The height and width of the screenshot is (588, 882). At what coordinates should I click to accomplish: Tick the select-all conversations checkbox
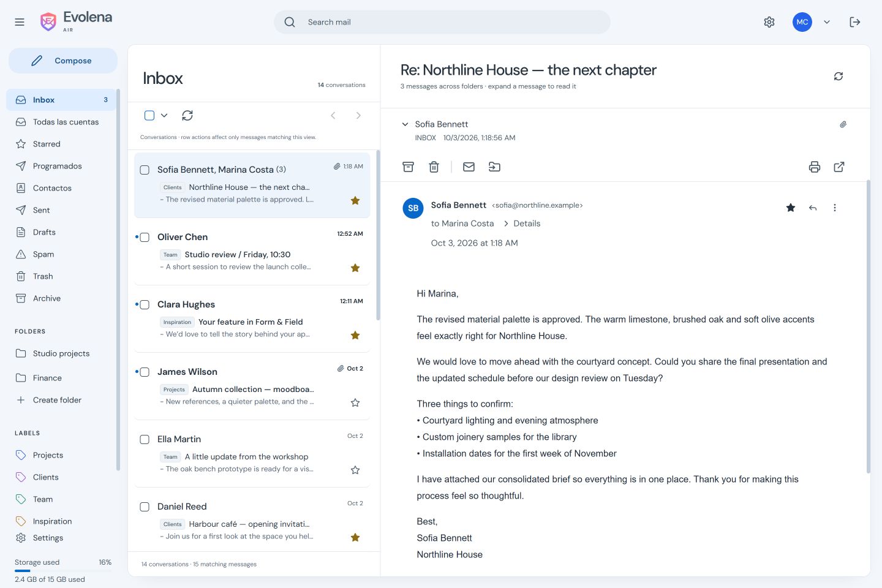click(149, 115)
